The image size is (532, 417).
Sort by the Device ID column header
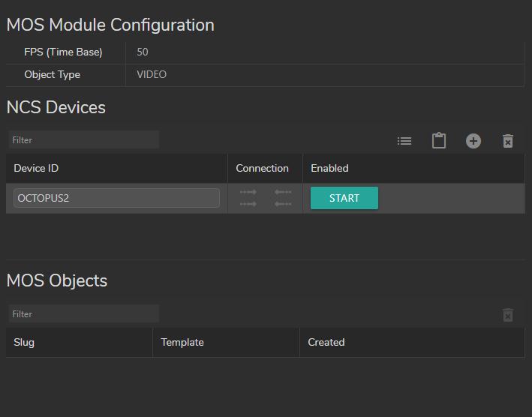pyautogui.click(x=35, y=169)
